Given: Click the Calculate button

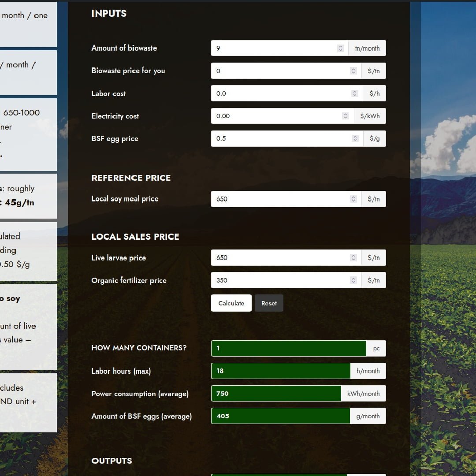Looking at the screenshot, I should 231,303.
